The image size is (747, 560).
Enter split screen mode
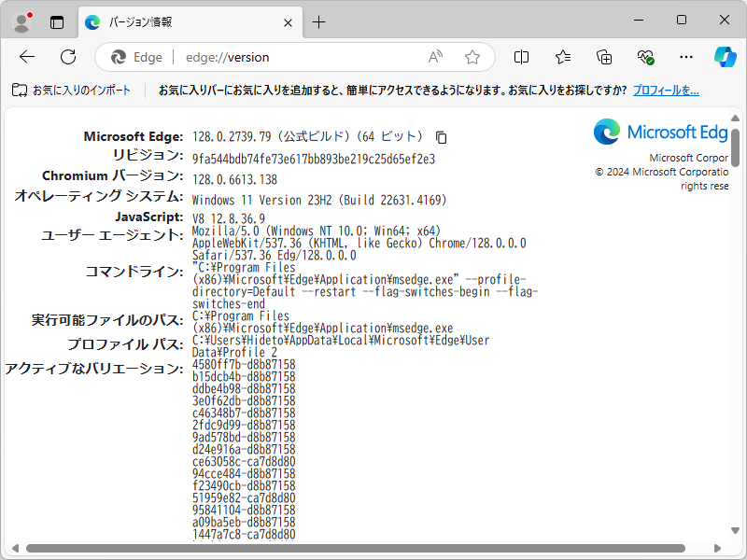520,57
